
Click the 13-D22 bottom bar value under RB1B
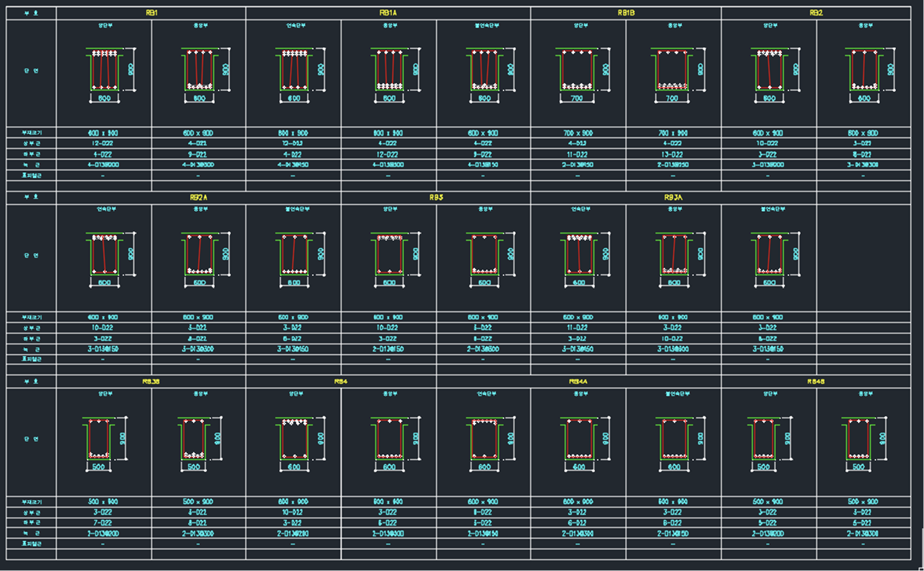tap(674, 154)
